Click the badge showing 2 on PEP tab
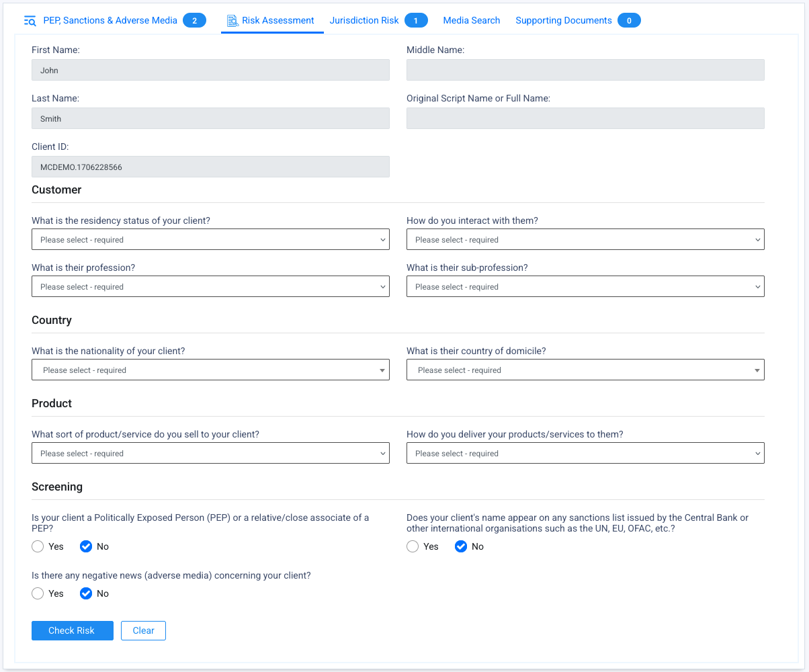Viewport: 809px width, 672px height. pyautogui.click(x=194, y=21)
